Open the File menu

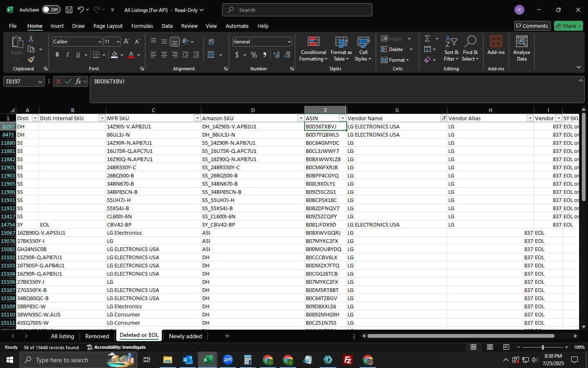[13, 26]
